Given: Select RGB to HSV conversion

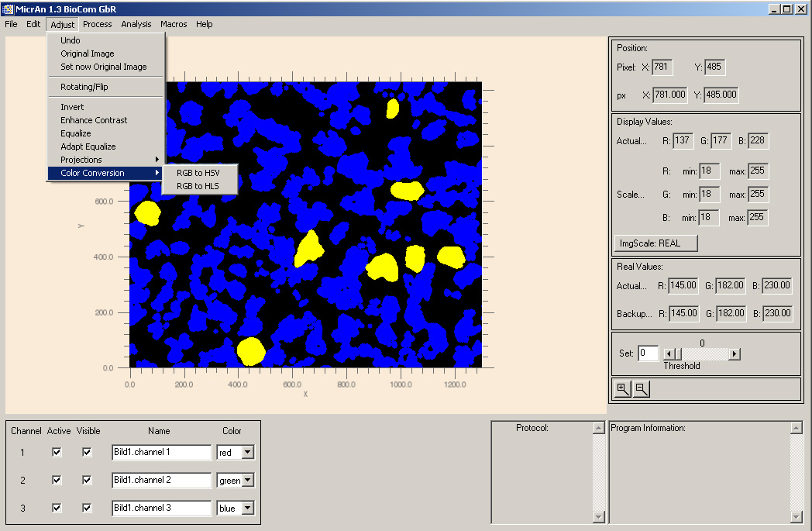Looking at the screenshot, I should [198, 173].
